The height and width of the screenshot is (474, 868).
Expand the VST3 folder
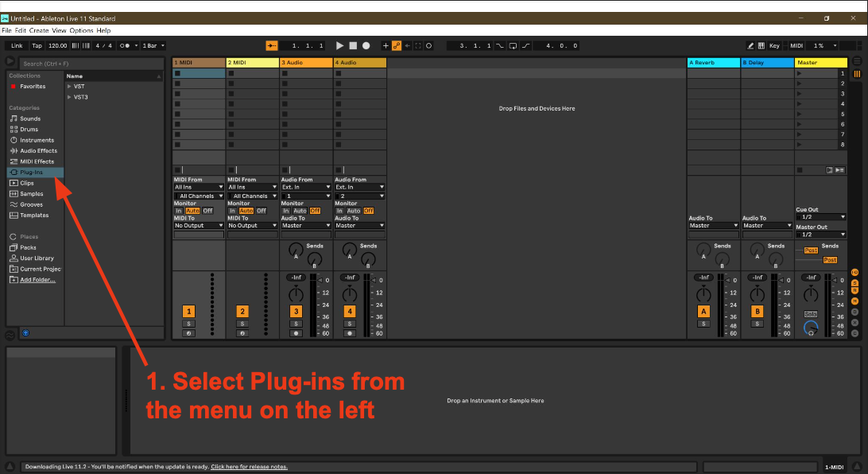(x=70, y=97)
